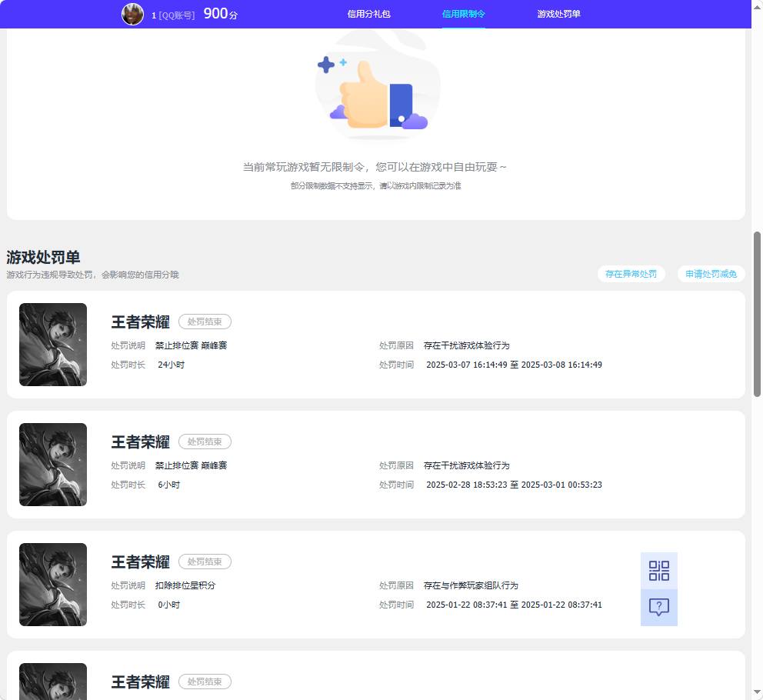Click the 6小时 duration value
The image size is (763, 700).
(x=169, y=485)
